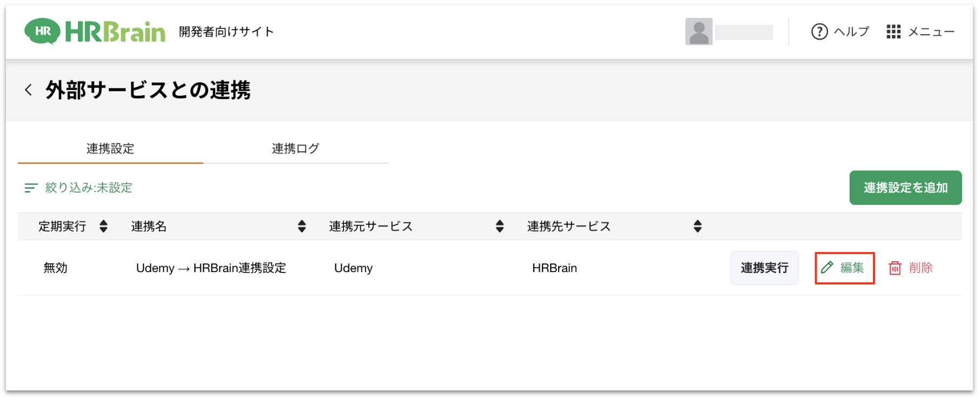Click the pencil edit icon

tap(827, 267)
